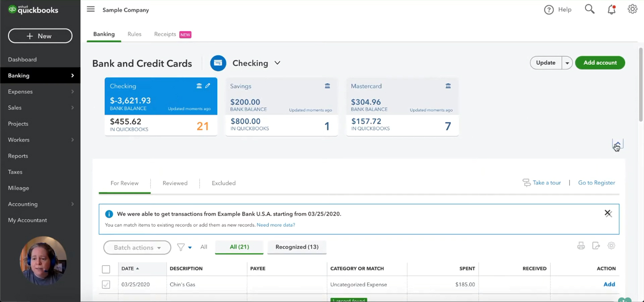Image resolution: width=644 pixels, height=302 pixels.
Task: Tick the select-all checkbox in table header
Action: click(106, 269)
